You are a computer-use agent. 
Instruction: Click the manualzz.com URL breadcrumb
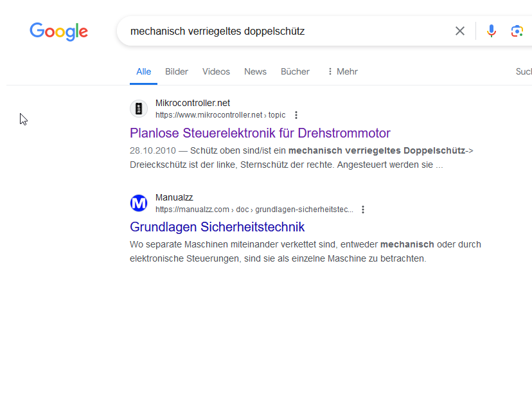254,210
